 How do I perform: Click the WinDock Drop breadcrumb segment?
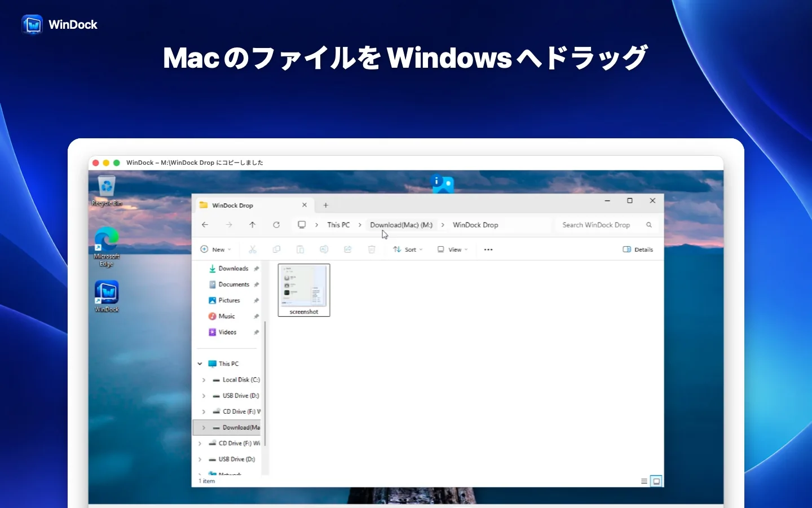pos(475,225)
